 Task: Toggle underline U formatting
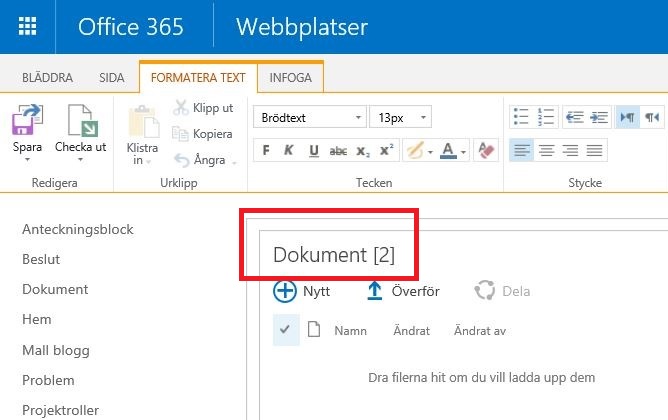[x=314, y=150]
